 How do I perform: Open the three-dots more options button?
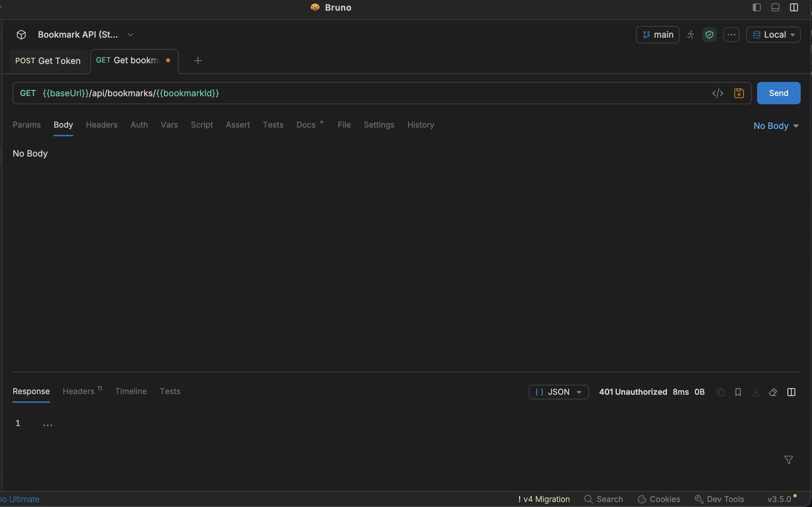pyautogui.click(x=731, y=35)
